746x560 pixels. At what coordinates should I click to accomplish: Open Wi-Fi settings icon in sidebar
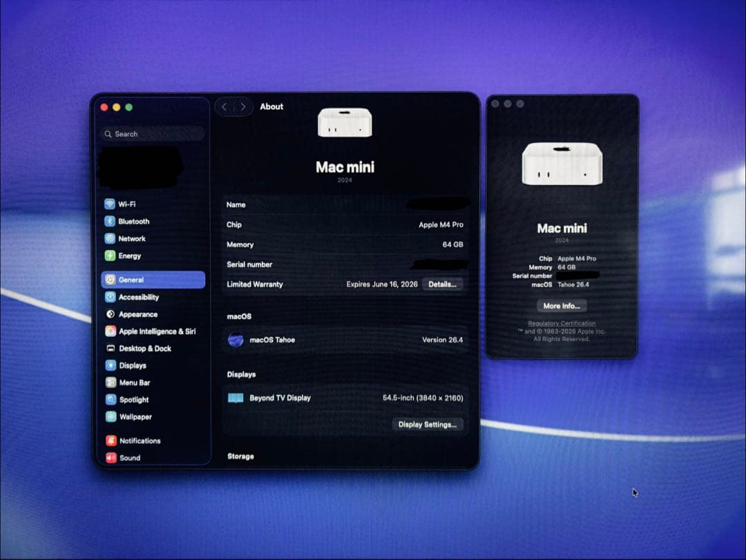pyautogui.click(x=110, y=204)
